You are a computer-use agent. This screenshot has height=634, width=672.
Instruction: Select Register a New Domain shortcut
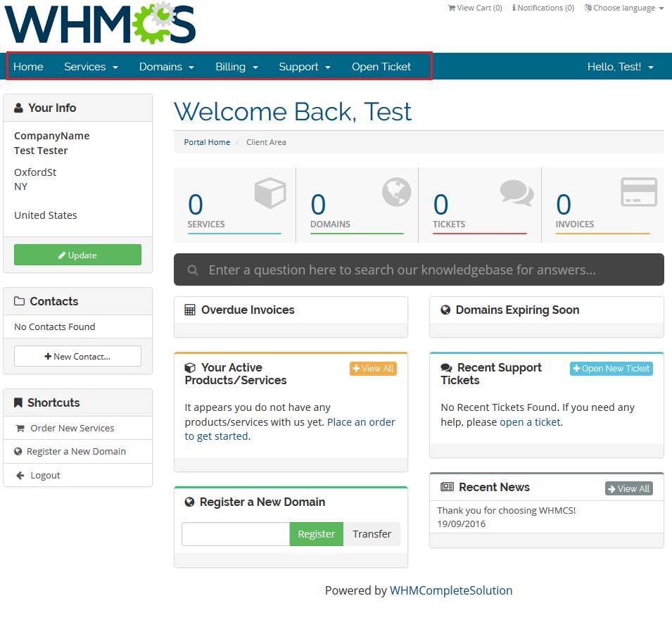(77, 451)
